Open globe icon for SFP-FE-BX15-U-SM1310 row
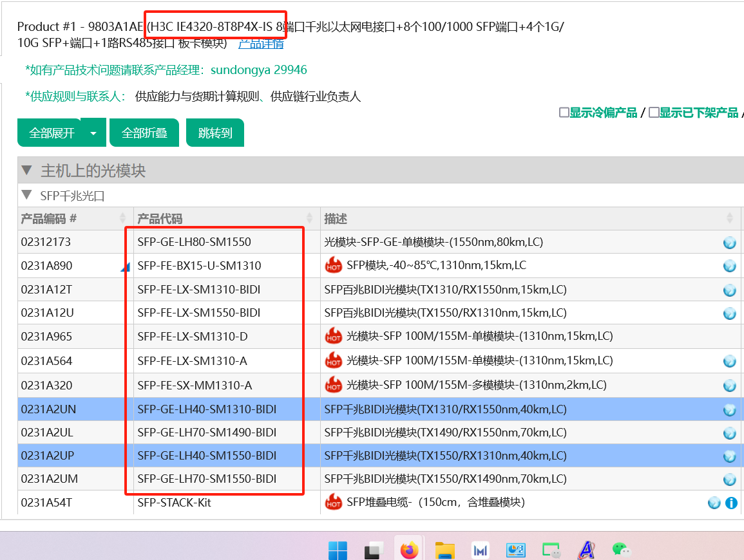744x560 pixels. click(729, 266)
